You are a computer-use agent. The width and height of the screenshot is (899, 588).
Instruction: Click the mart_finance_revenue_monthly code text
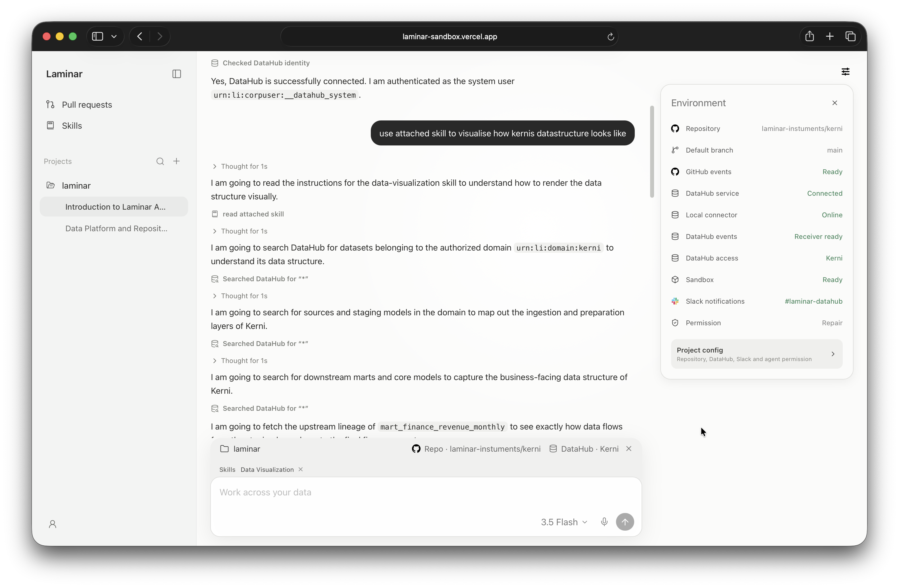click(x=442, y=427)
